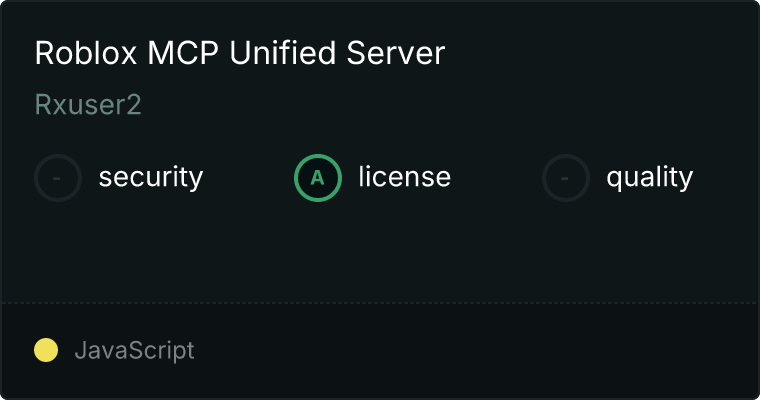
Task: Select the quality label text
Action: tap(649, 177)
